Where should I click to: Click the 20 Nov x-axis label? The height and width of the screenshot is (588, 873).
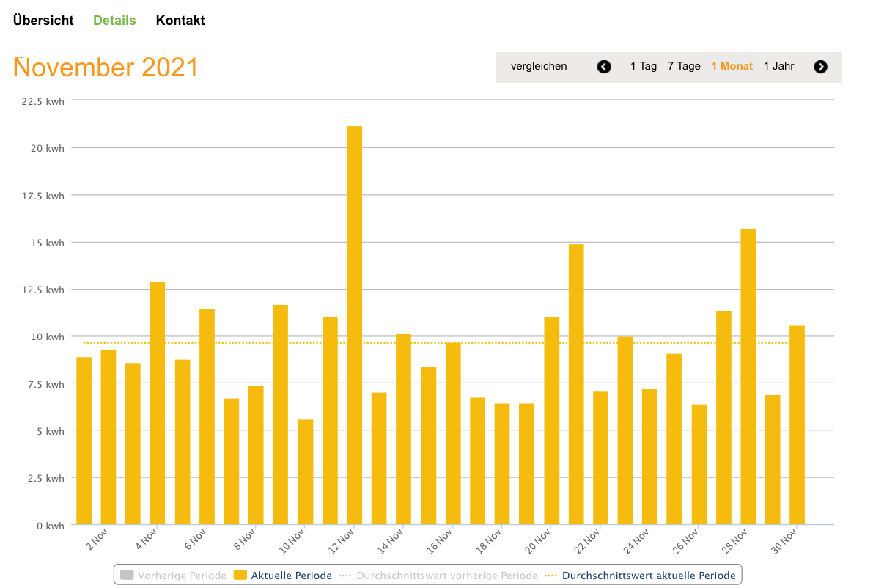pyautogui.click(x=538, y=542)
